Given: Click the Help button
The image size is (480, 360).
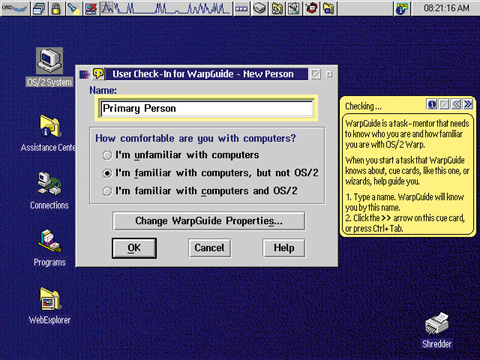Looking at the screenshot, I should pos(284,248).
